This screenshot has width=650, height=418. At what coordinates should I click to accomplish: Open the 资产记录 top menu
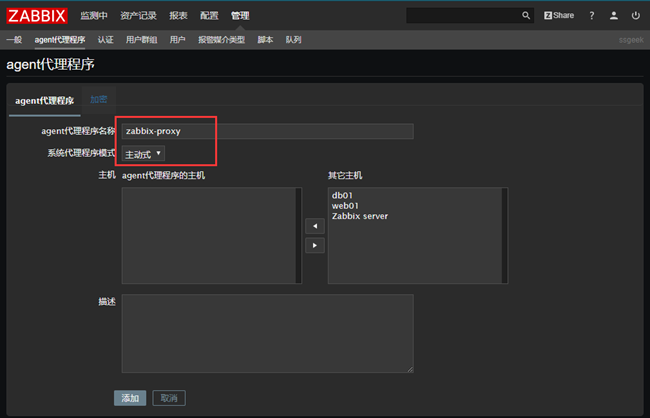[138, 16]
